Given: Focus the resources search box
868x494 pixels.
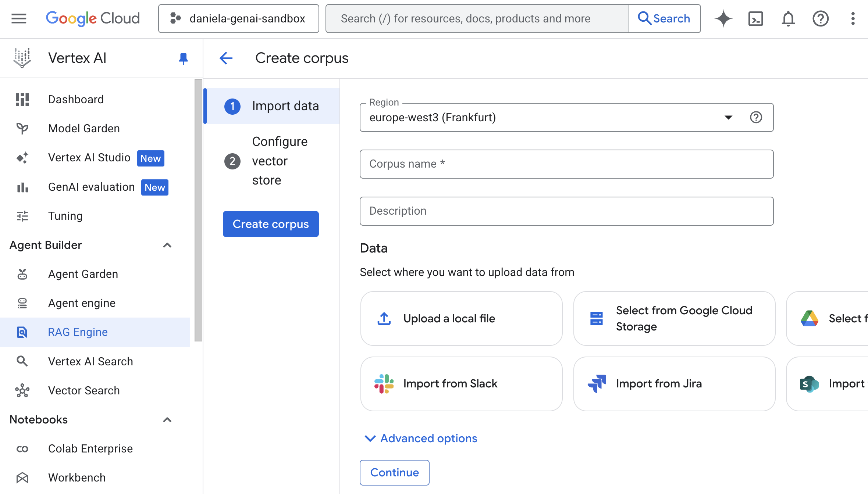Looking at the screenshot, I should [477, 19].
